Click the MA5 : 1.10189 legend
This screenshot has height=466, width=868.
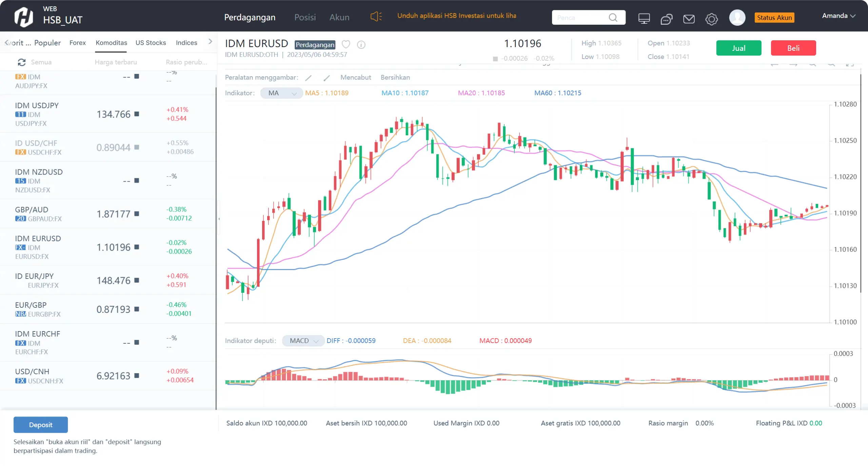327,93
